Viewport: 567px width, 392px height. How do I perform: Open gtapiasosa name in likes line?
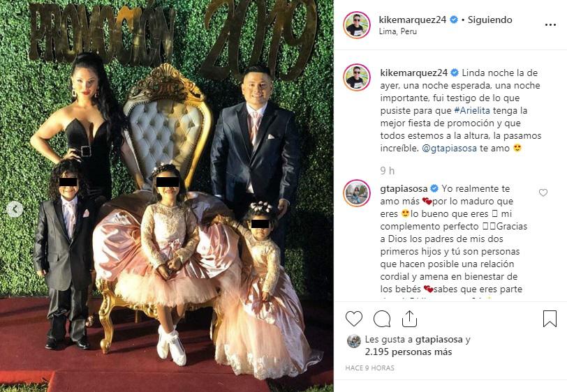439,339
